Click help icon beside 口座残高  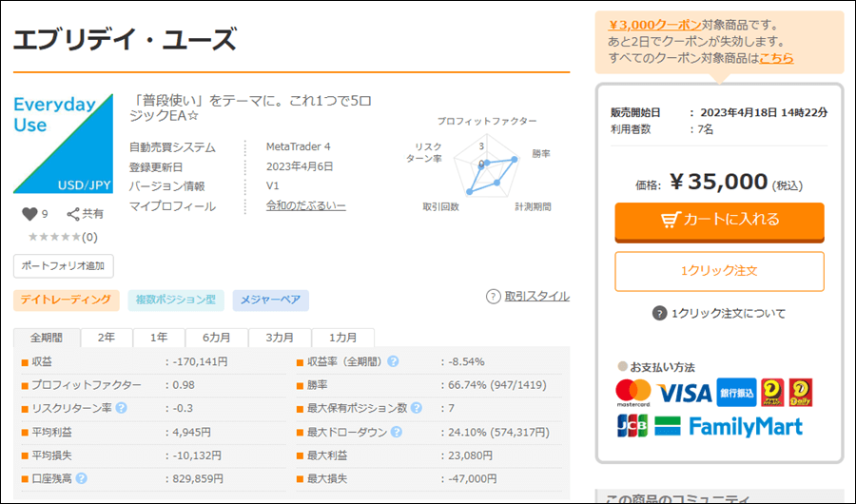click(81, 478)
